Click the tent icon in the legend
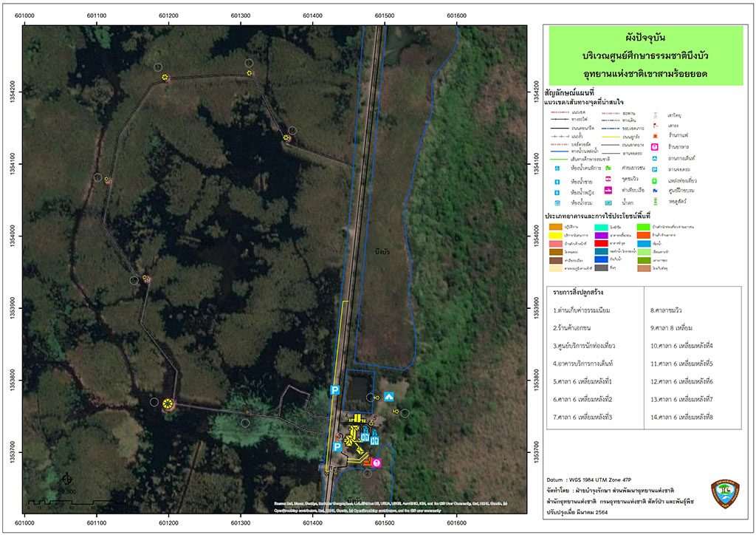 pyautogui.click(x=654, y=157)
